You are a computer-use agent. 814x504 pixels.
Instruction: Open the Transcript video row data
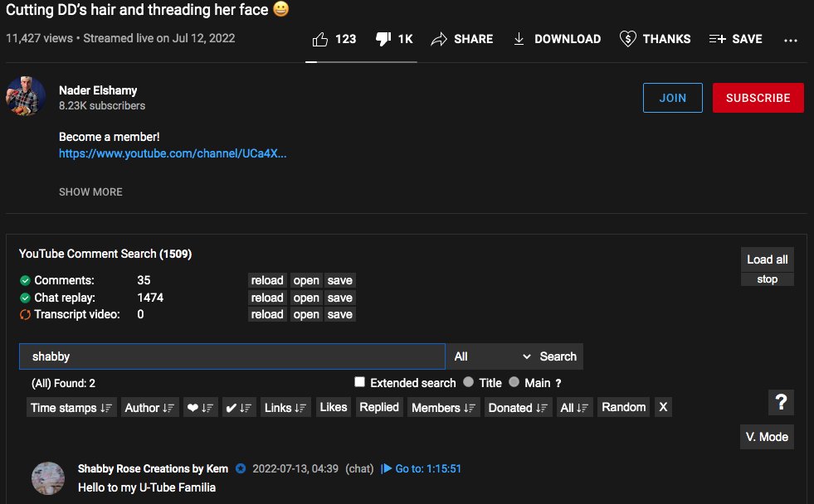306,314
